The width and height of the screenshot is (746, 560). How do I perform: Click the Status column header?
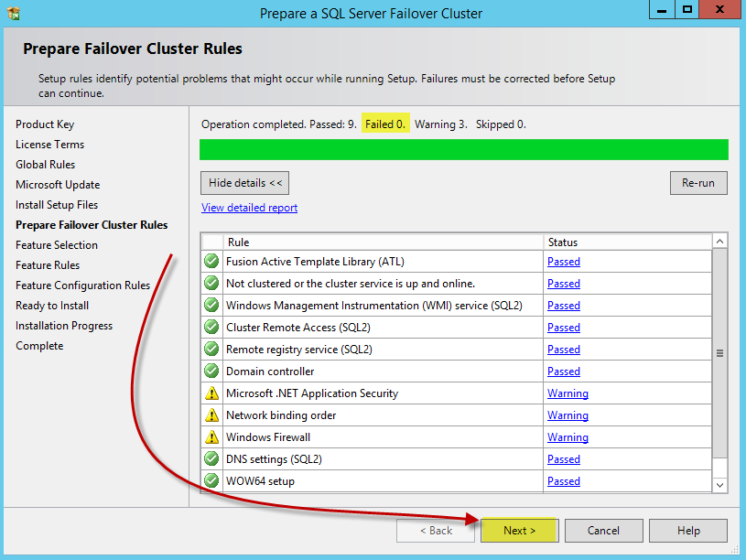tap(628, 242)
